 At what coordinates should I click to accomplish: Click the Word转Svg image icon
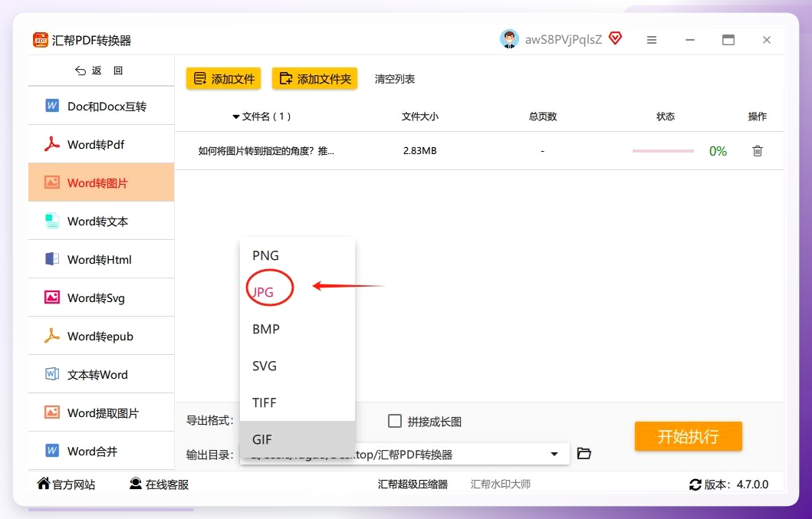coord(52,297)
